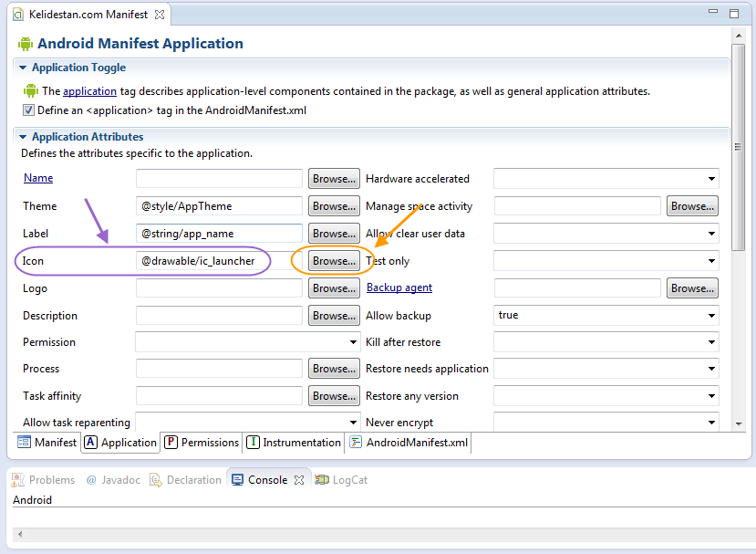Click into the Label text field
Image resolution: width=756 pixels, height=554 pixels.
point(219,234)
